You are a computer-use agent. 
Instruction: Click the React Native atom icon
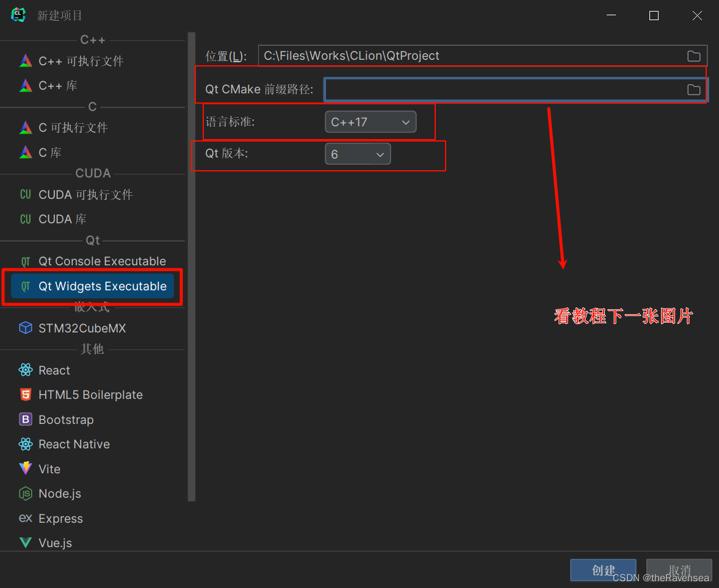(26, 443)
